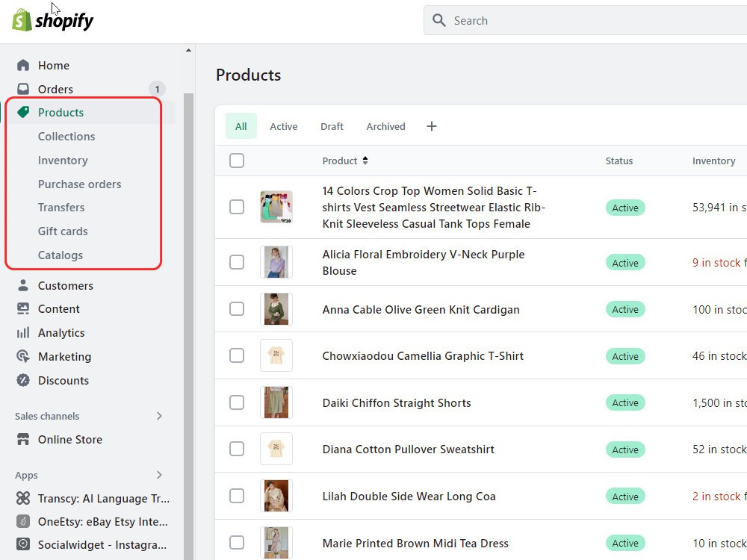747x560 pixels.
Task: Click the sidebar scroll up arrow
Action: point(189,50)
